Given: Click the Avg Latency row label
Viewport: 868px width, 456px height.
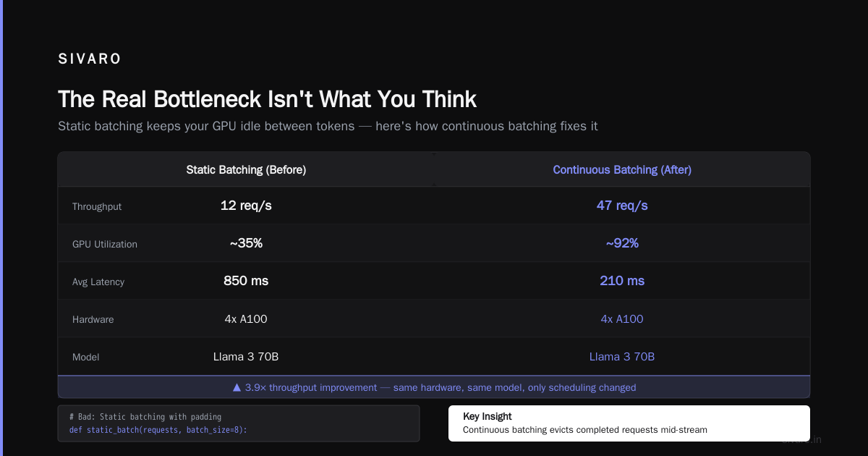Looking at the screenshot, I should 98,282.
